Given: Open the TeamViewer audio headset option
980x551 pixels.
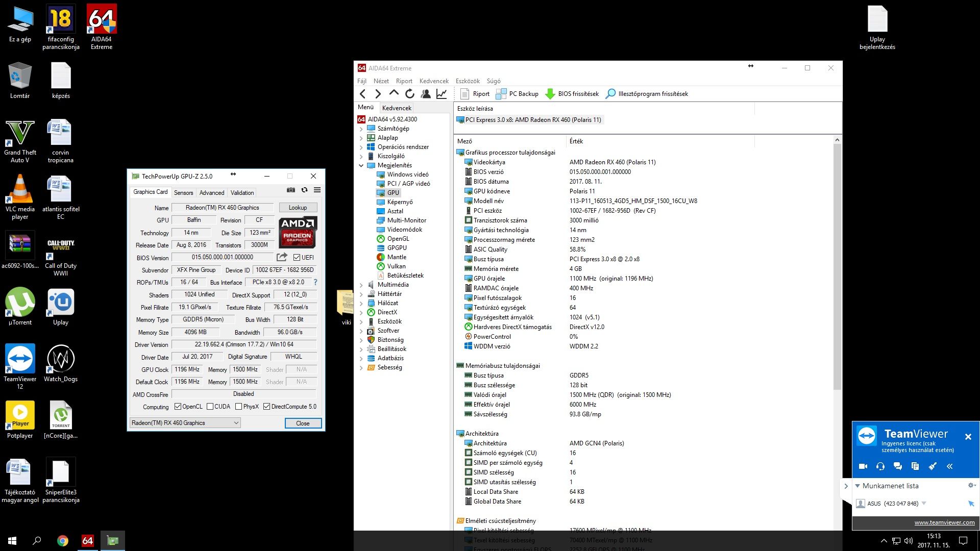Looking at the screenshot, I should (x=880, y=466).
